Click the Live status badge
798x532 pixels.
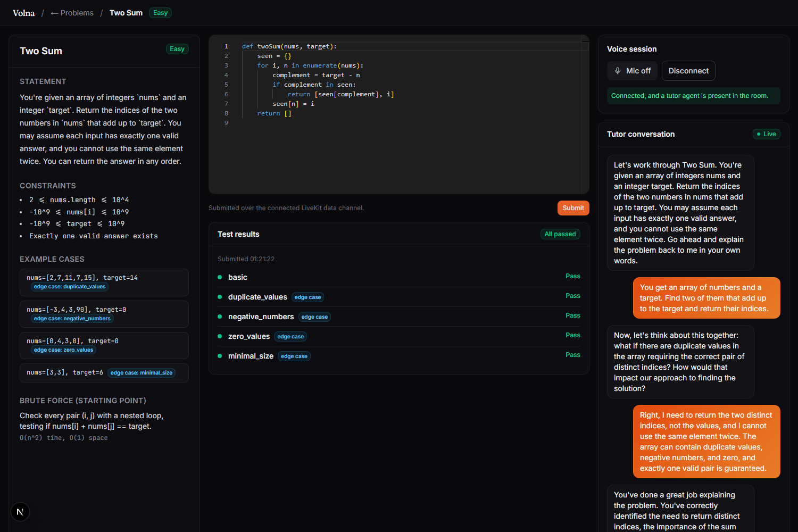click(x=767, y=134)
